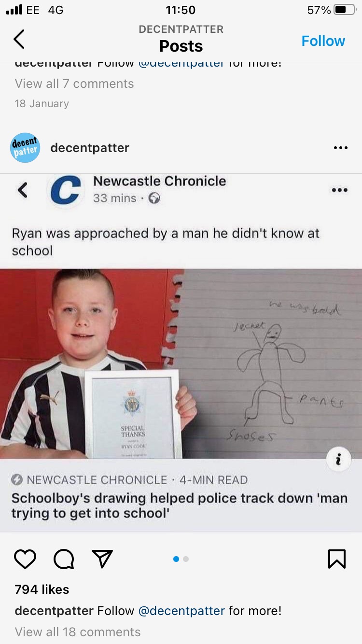Tap the decentpatter profile avatar
This screenshot has height=644, width=362.
(x=25, y=148)
